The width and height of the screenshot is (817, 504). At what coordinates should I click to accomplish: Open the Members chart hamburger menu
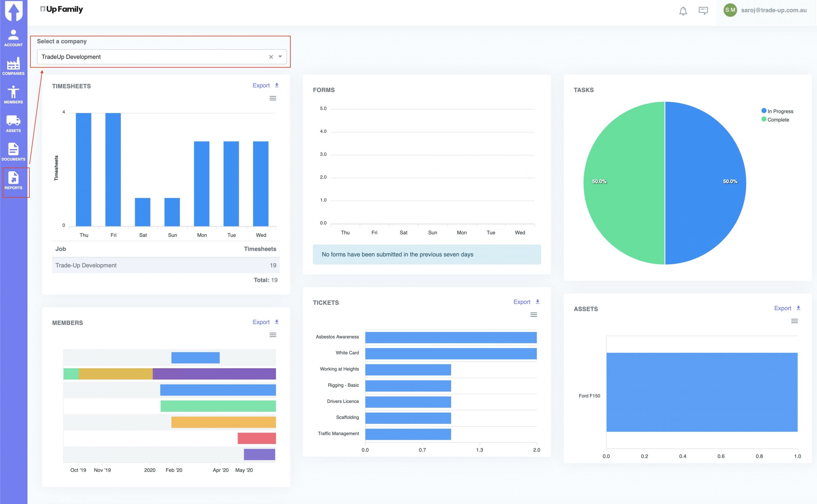[x=273, y=335]
